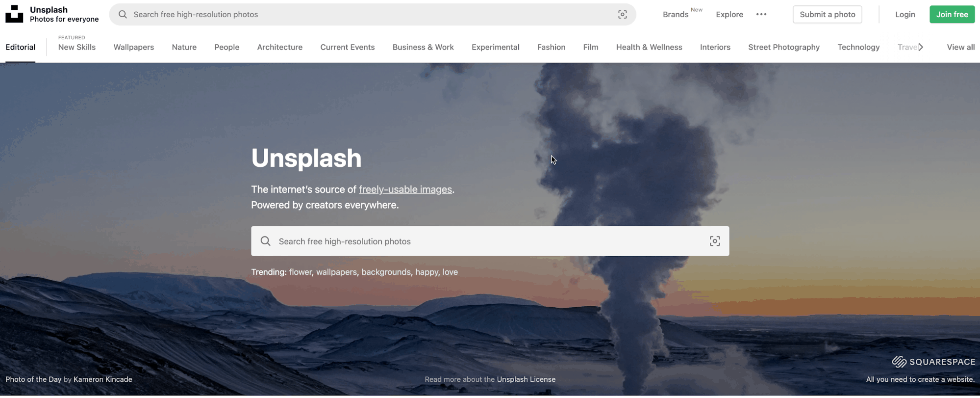This screenshot has width=980, height=398.
Task: Switch to the Wallpapers topic
Action: 134,47
